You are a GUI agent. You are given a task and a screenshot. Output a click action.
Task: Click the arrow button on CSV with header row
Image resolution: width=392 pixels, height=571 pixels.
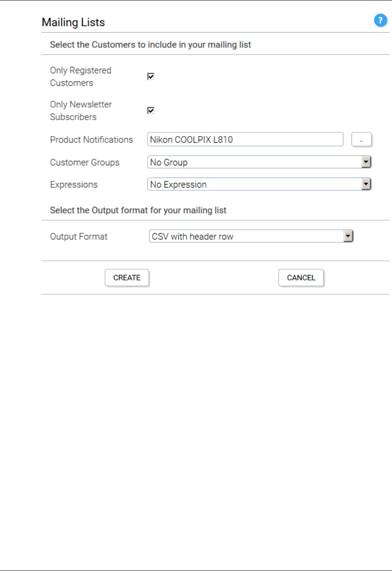click(348, 236)
